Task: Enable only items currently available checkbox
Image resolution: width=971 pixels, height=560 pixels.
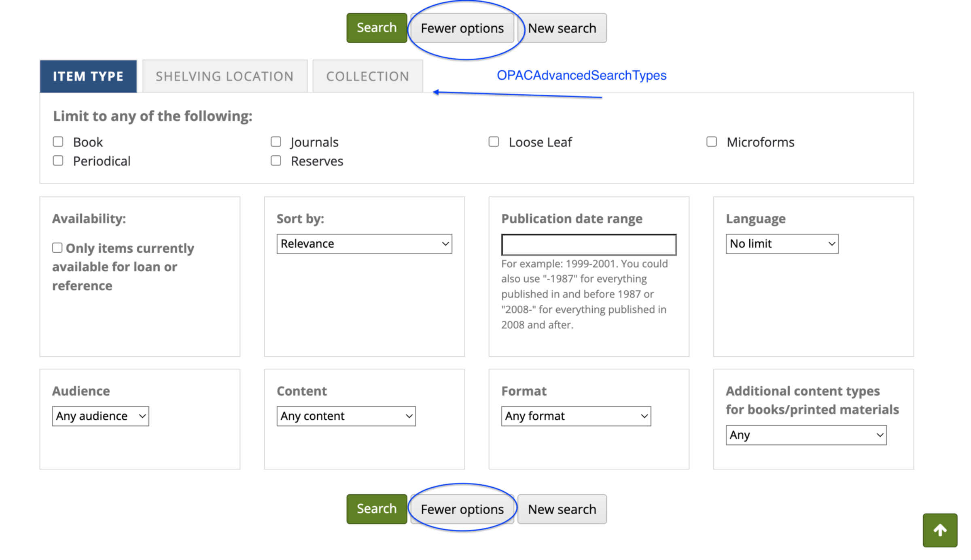Action: tap(57, 248)
